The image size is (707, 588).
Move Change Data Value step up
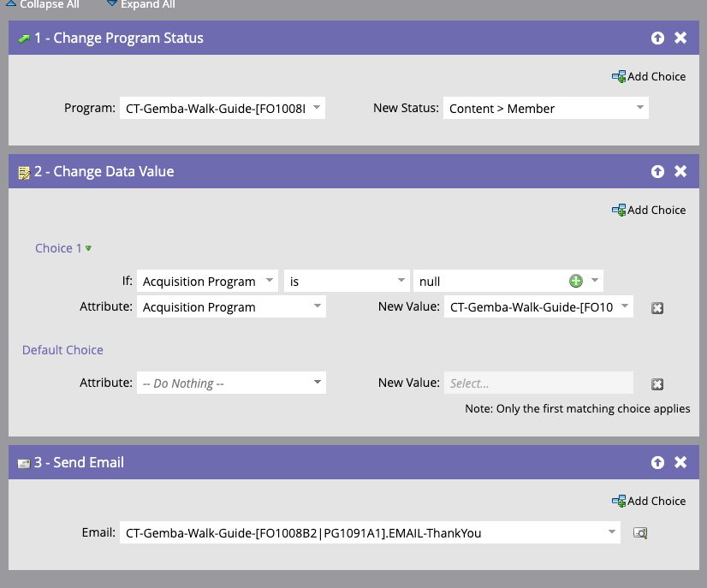[x=657, y=171]
